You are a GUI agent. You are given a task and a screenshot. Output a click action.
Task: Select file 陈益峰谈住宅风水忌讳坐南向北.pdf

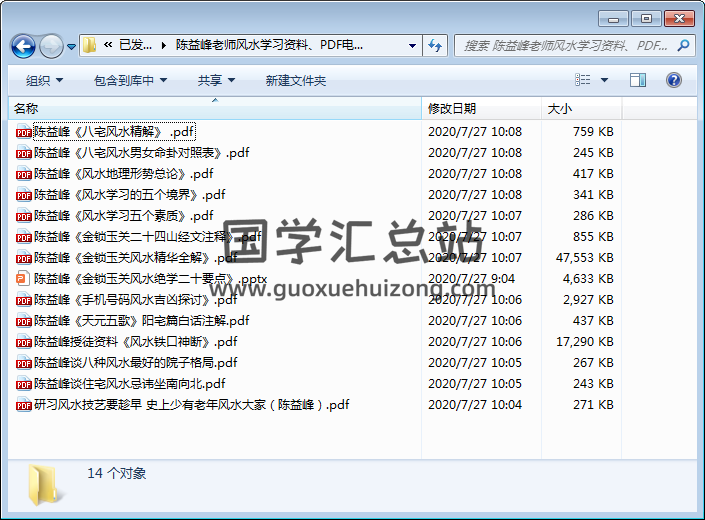tap(129, 384)
